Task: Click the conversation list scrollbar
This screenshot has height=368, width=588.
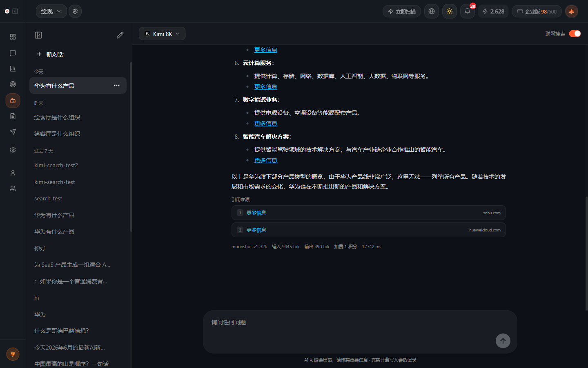Action: pyautogui.click(x=131, y=147)
